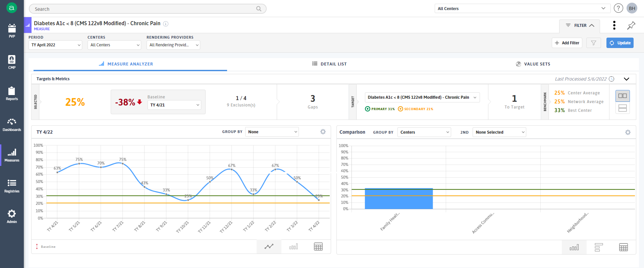Click the PRIMARY 31% target indicator
This screenshot has width=644, height=268.
tap(380, 109)
